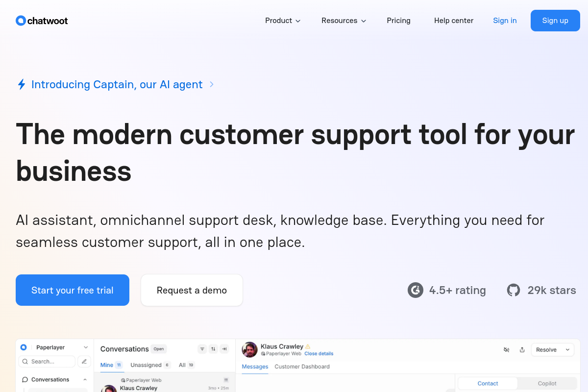Viewport: 588px width, 392px height.
Task: Click Start your free trial button
Action: (73, 290)
